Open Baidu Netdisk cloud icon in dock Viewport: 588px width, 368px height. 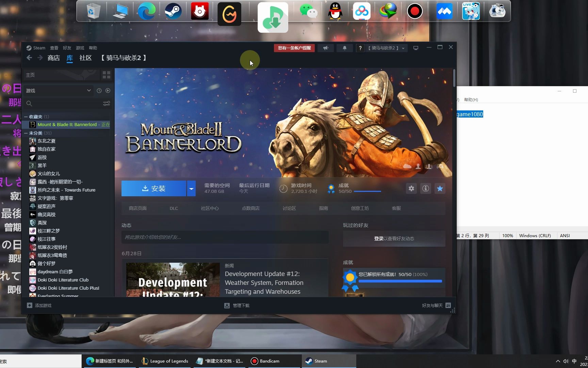(361, 11)
